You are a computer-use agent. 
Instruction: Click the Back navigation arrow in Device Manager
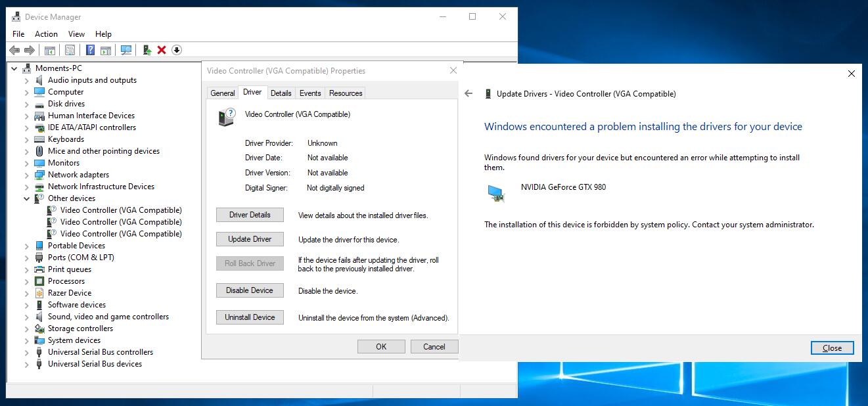tap(14, 50)
